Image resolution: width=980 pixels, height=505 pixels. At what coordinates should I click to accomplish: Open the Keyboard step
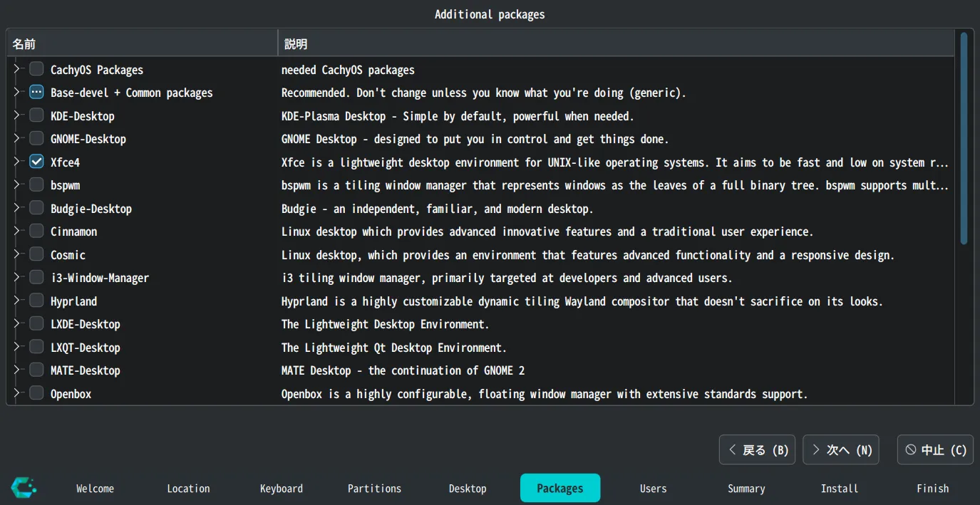point(282,489)
